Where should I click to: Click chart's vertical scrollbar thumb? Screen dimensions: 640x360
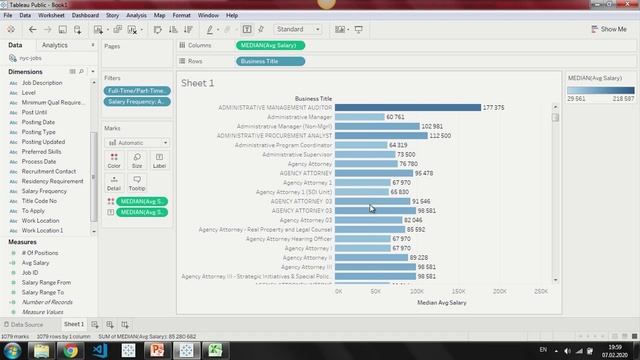click(555, 117)
